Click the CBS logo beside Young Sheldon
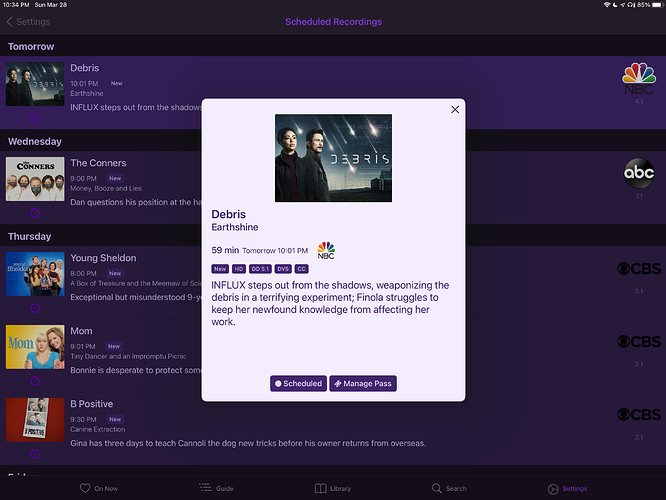 639,269
